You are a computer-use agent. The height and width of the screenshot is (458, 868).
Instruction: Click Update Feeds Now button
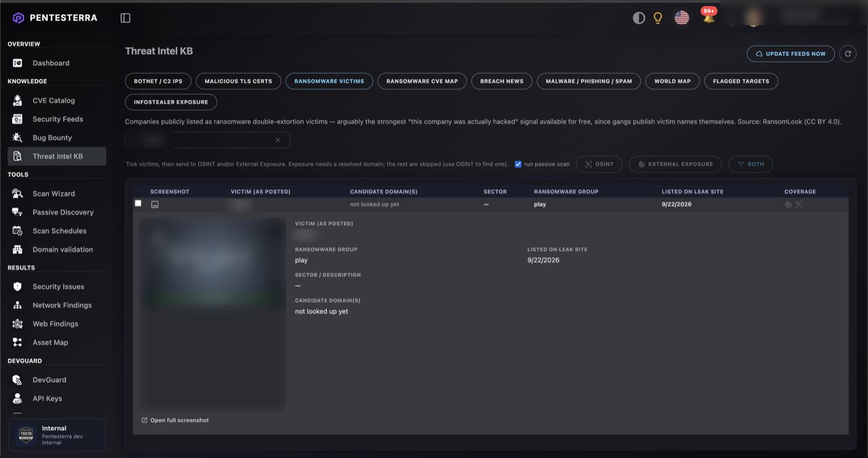pos(790,54)
